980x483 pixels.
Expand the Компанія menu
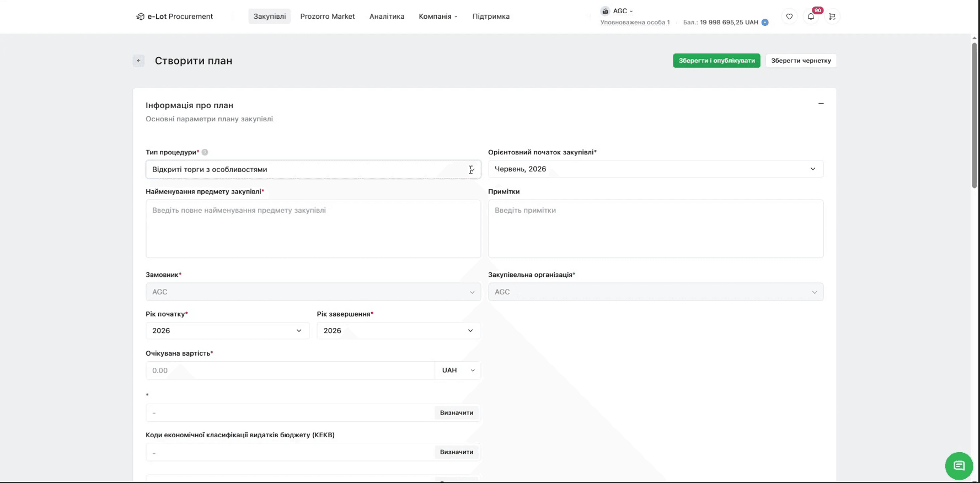[x=438, y=17]
